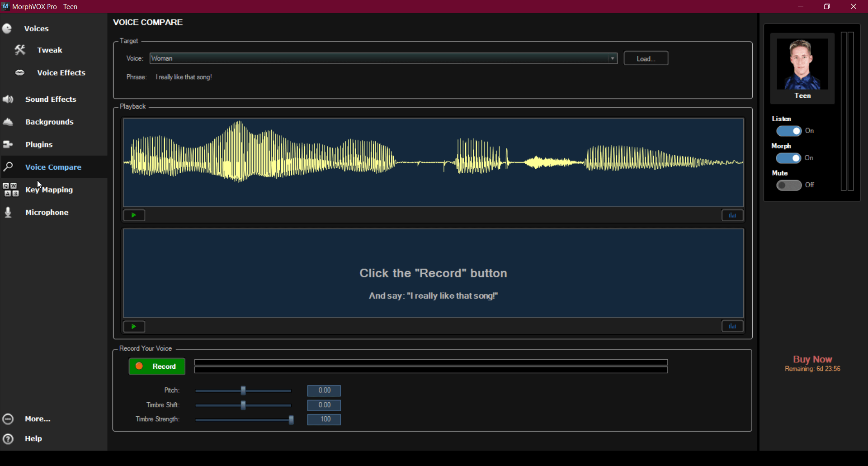Play your recorded voice clip
868x466 pixels.
click(134, 327)
